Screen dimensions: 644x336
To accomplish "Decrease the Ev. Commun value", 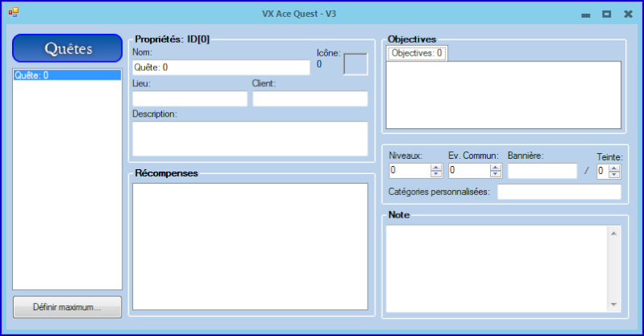I will (x=495, y=174).
